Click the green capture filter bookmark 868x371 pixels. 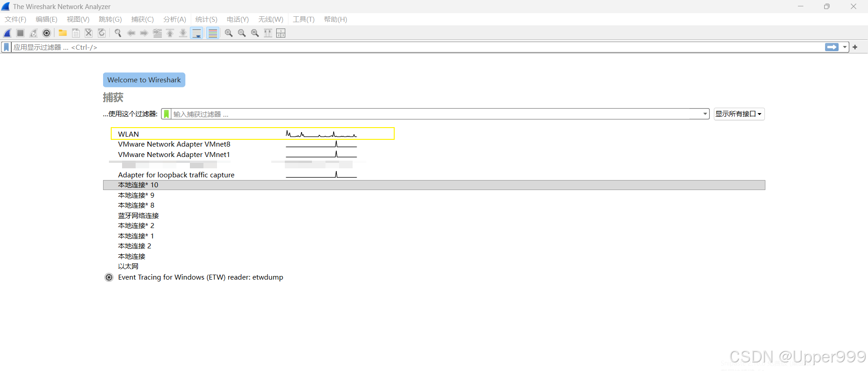tap(166, 114)
